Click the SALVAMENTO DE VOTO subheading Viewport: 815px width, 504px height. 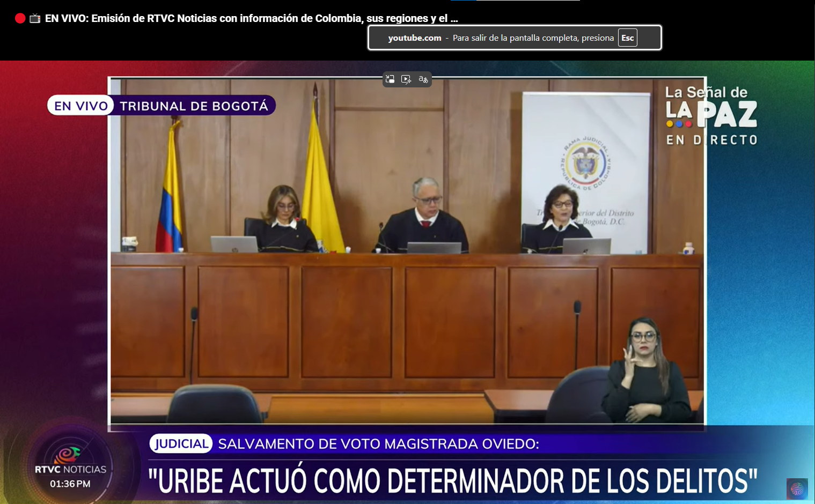tap(378, 444)
